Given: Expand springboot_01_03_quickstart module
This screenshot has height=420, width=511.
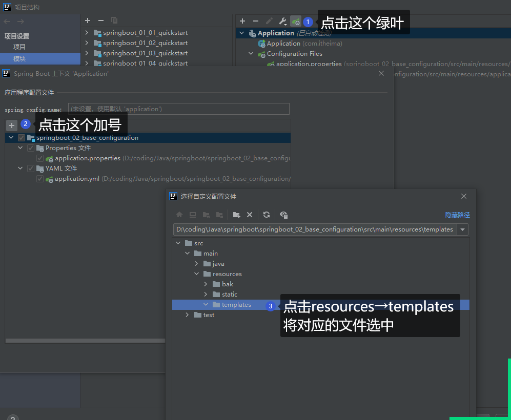Looking at the screenshot, I should click(x=87, y=53).
